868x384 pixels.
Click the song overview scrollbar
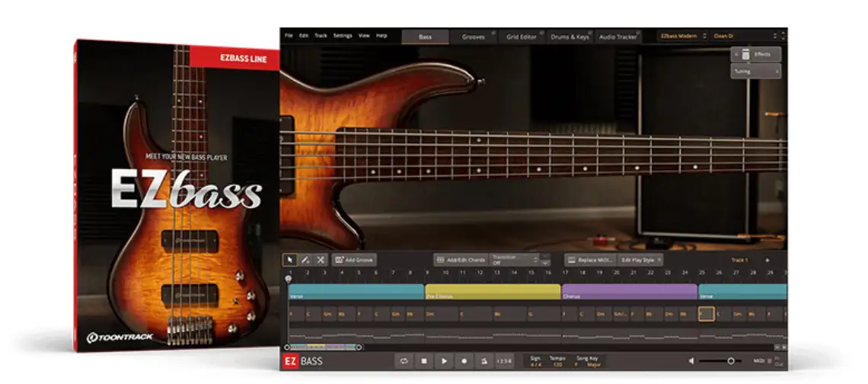click(x=323, y=347)
